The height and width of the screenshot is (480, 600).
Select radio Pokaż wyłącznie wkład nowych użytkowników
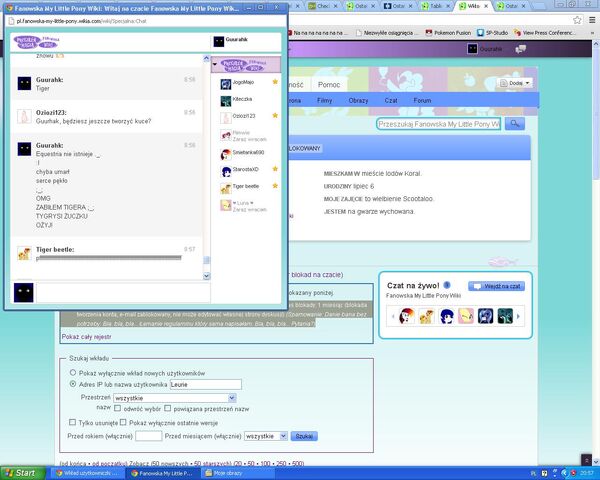73,372
